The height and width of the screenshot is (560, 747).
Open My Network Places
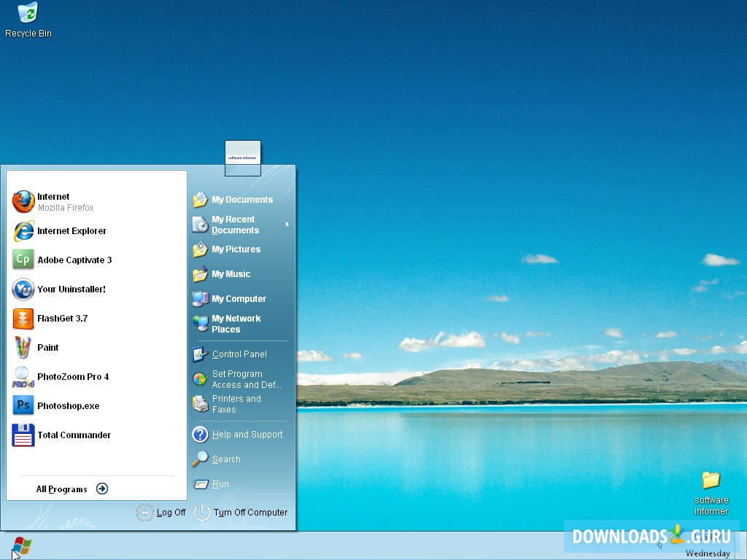pos(235,324)
